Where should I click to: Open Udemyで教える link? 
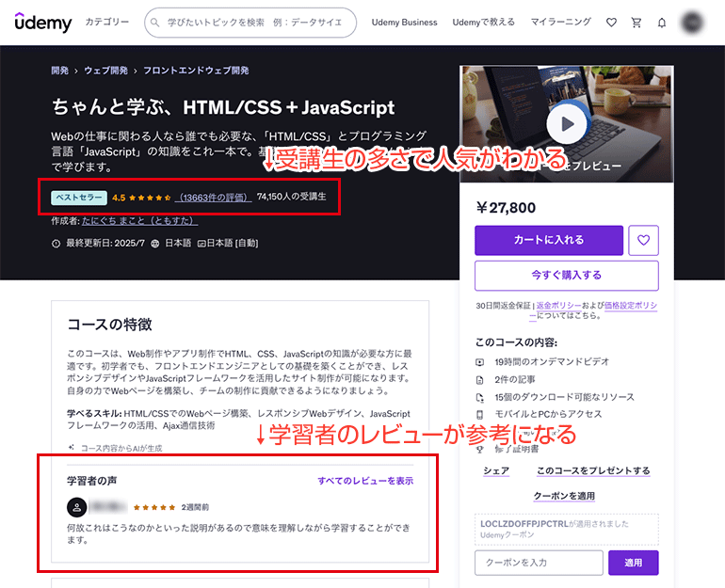[483, 23]
